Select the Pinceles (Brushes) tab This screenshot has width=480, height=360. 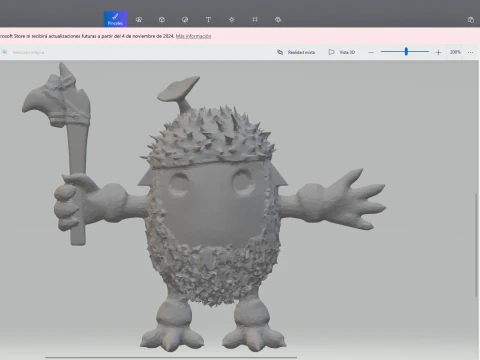pyautogui.click(x=115, y=19)
